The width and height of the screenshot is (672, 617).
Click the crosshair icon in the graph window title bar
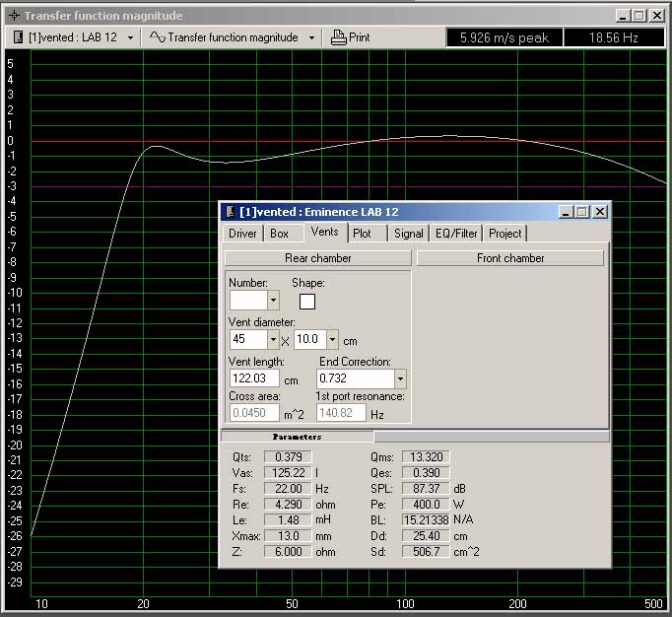click(x=14, y=16)
